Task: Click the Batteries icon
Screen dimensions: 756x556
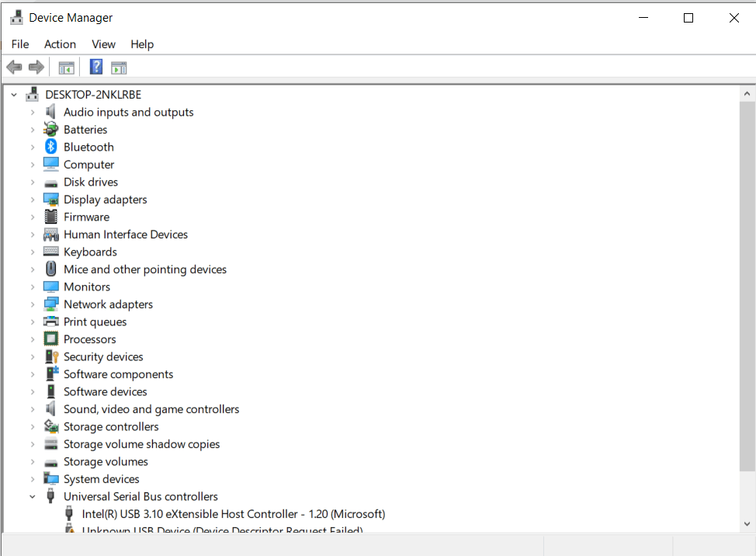Action: coord(50,129)
